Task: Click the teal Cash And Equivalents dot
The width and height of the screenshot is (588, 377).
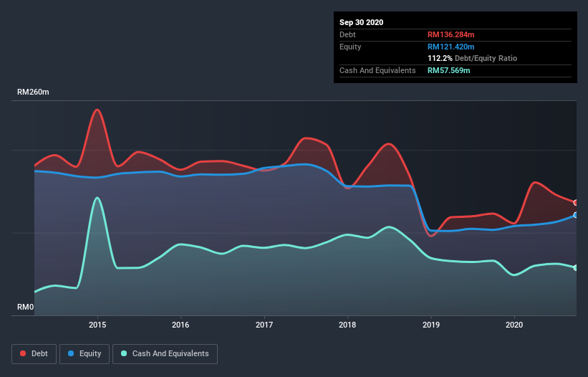Action: [124, 353]
